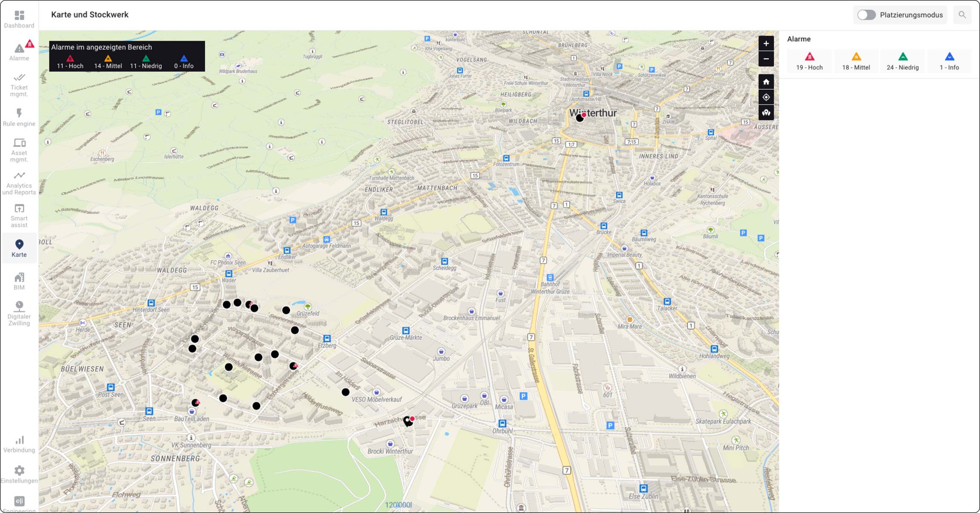Zoom out the map with minus button
Viewport: 980px width, 513px height.
(766, 59)
